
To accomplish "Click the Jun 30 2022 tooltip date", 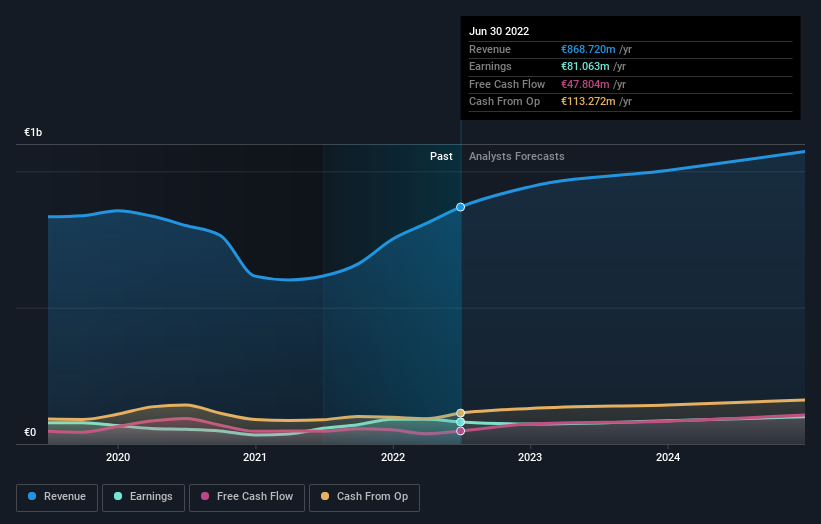I will pos(499,31).
